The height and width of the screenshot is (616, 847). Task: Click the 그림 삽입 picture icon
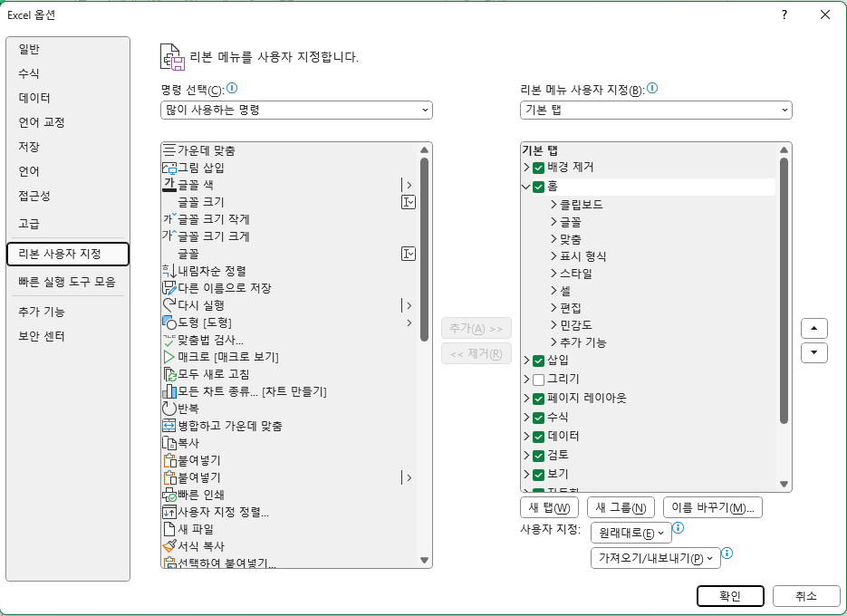(169, 168)
